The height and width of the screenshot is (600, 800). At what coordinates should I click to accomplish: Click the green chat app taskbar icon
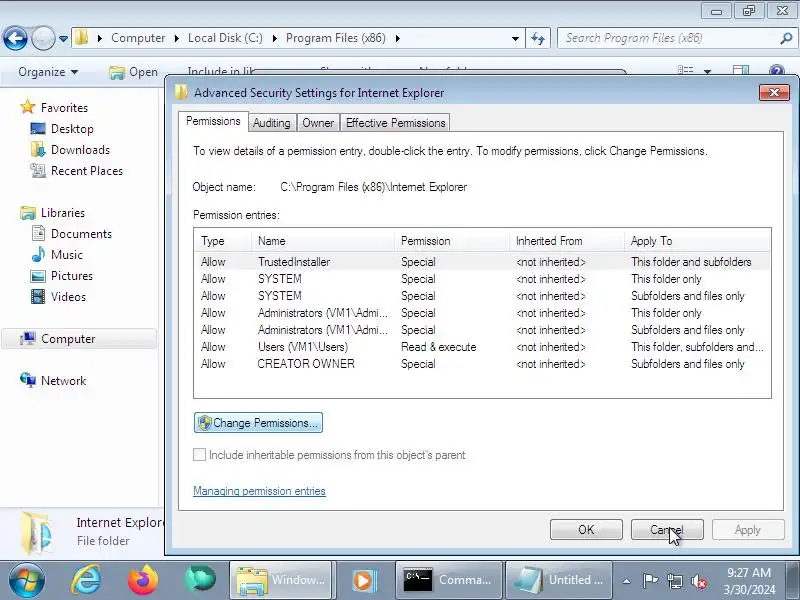point(200,580)
